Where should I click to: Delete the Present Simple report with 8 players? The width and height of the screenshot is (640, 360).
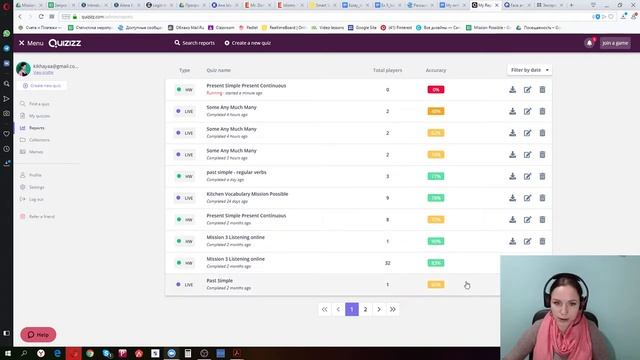click(542, 219)
